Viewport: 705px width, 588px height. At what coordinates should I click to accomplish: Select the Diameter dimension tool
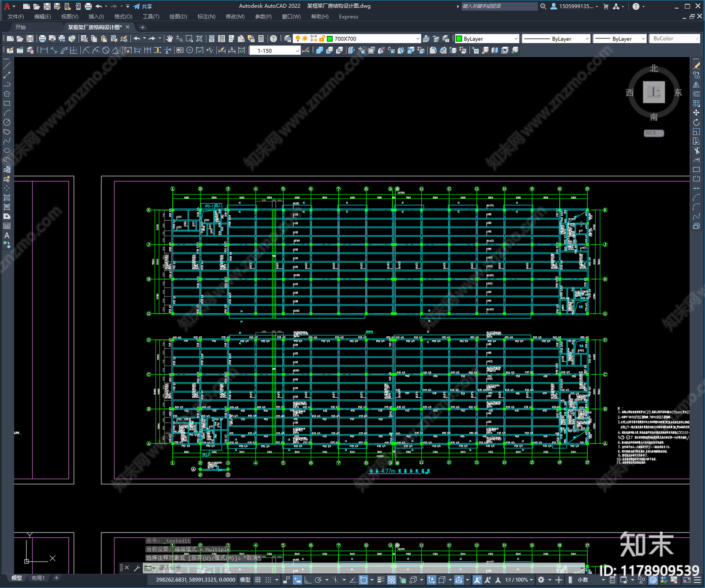click(106, 50)
